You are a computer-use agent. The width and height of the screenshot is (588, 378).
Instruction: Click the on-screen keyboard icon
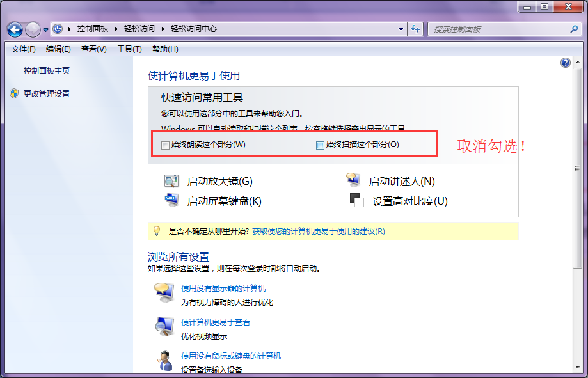(x=171, y=200)
